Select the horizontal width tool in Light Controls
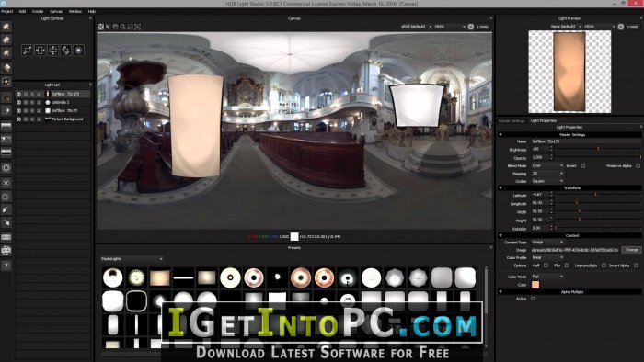This screenshot has height=362, width=644. 40,51
